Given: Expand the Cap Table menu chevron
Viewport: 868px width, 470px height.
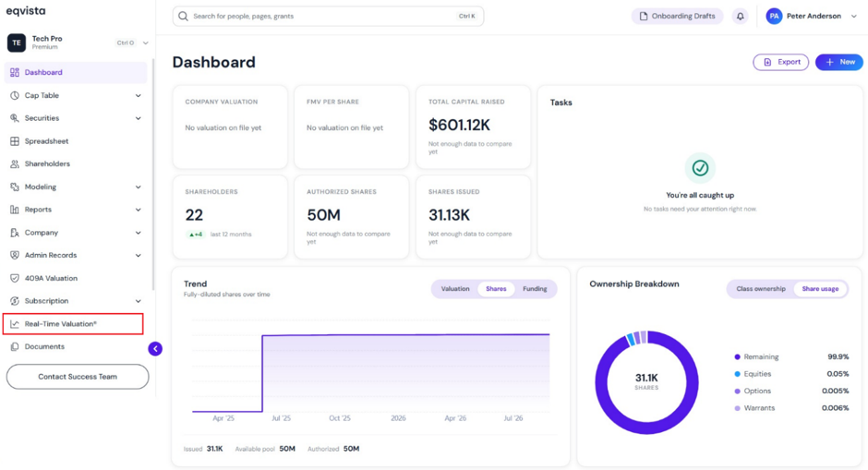Looking at the screenshot, I should click(138, 95).
